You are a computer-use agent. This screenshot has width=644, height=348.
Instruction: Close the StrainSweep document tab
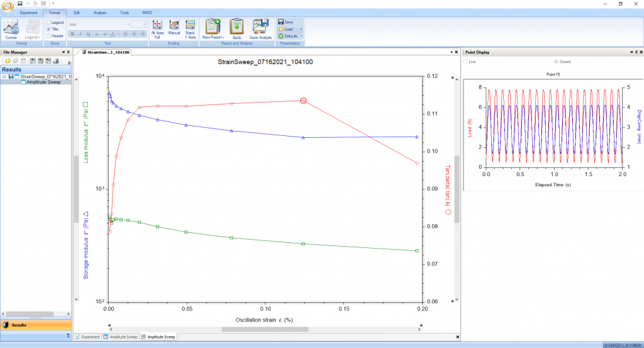(457, 52)
